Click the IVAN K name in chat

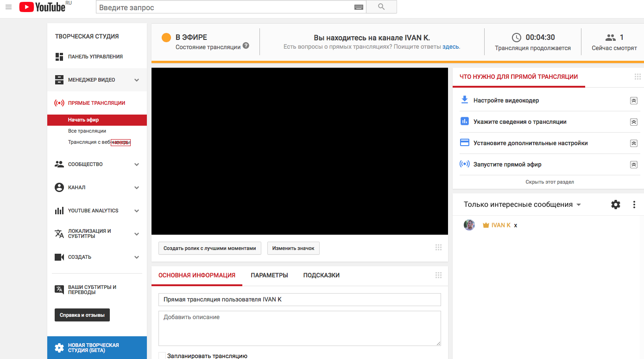501,225
